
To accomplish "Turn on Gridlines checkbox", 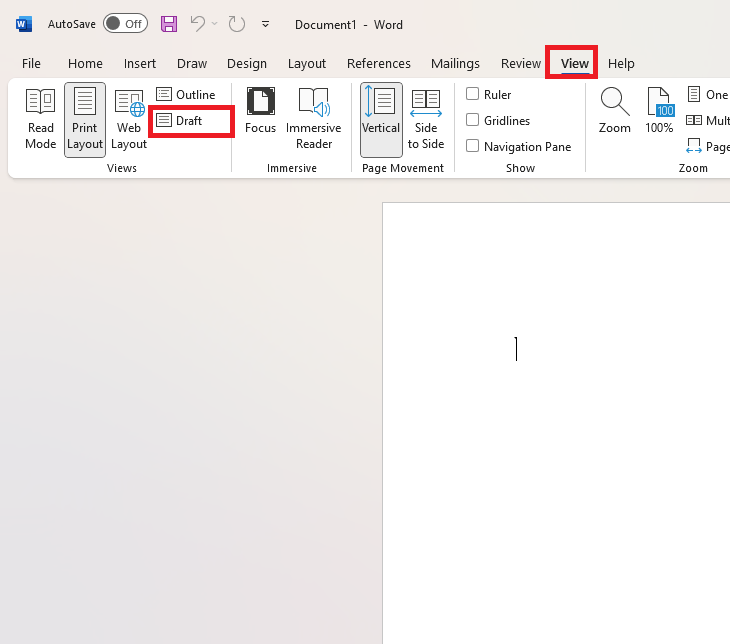I will pos(473,120).
